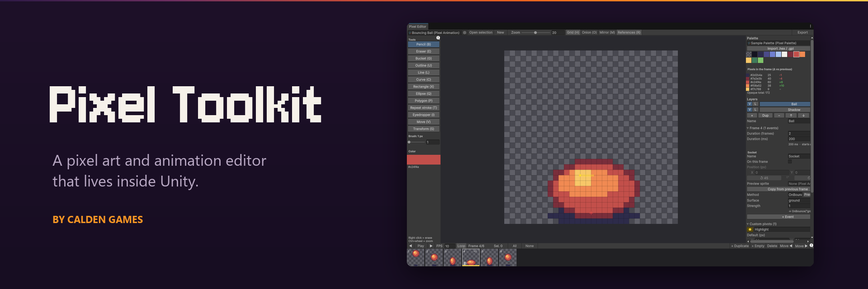
Task: Open the kebab menu at window top-right
Action: point(810,26)
